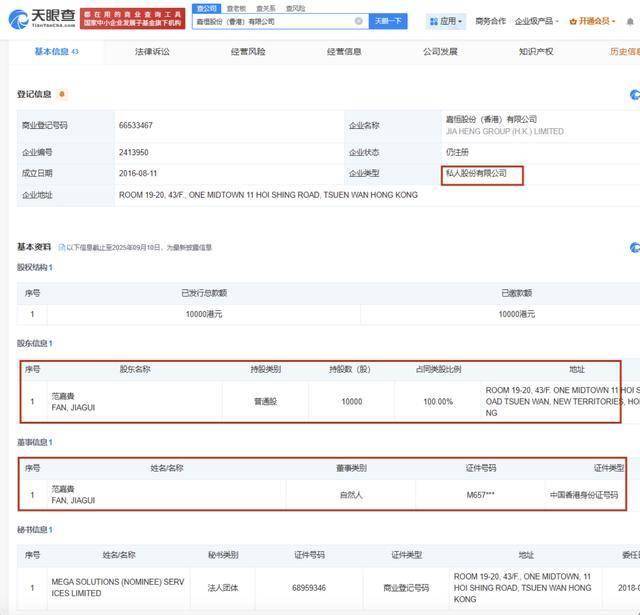Click the 秘书信息 1 section heading
This screenshot has height=615, width=640.
coord(35,530)
